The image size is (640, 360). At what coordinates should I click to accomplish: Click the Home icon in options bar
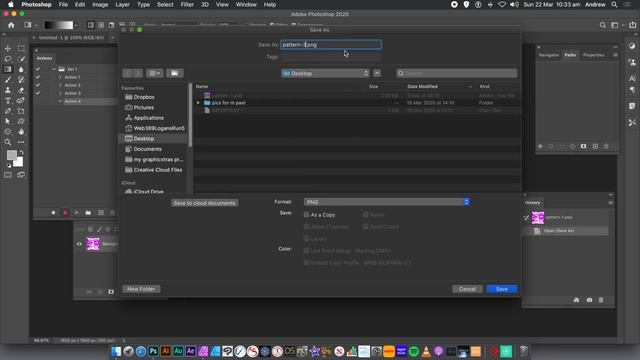[x=11, y=25]
